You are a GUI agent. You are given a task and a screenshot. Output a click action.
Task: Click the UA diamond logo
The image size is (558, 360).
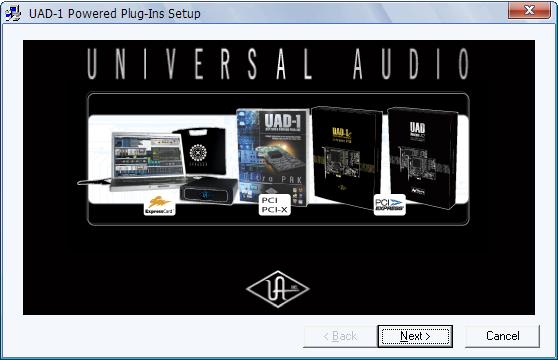tap(278, 289)
